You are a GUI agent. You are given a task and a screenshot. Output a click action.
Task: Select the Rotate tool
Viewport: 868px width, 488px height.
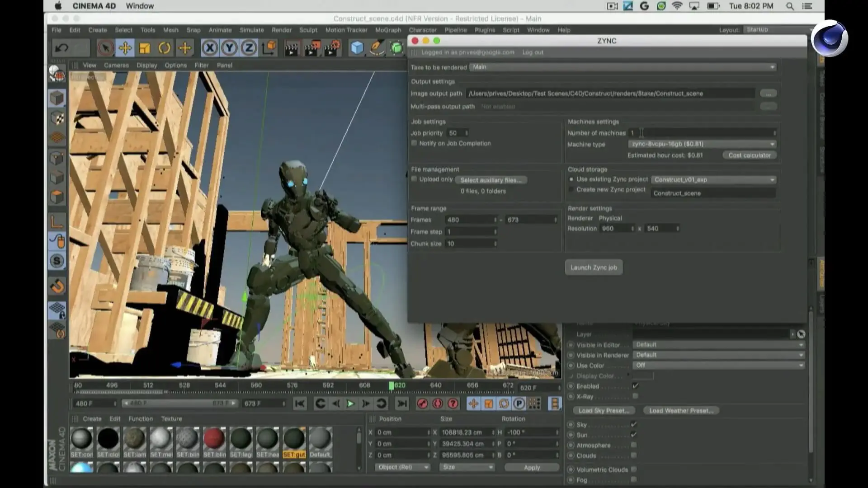click(165, 47)
